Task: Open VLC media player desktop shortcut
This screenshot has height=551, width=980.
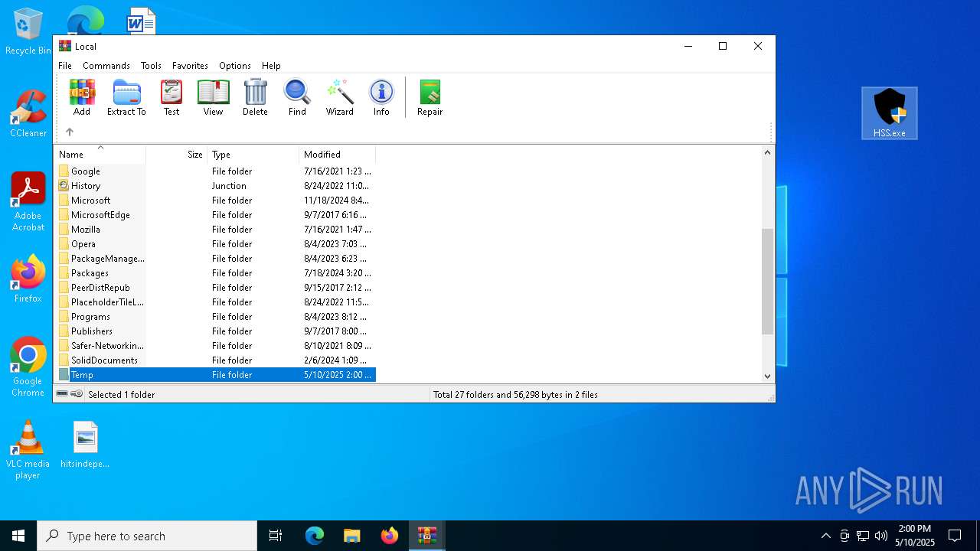Action: tap(28, 449)
